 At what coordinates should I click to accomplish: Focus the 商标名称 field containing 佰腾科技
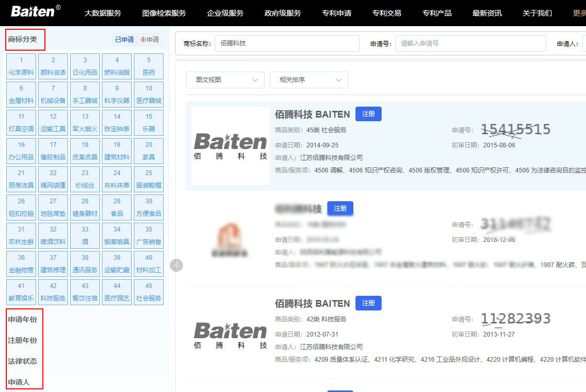[287, 43]
